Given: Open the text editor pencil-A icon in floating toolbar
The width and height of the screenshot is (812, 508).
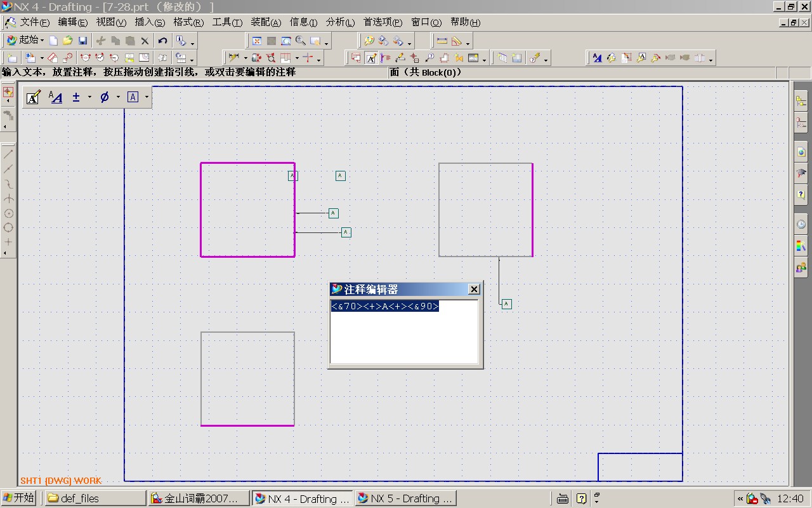Looking at the screenshot, I should [34, 97].
